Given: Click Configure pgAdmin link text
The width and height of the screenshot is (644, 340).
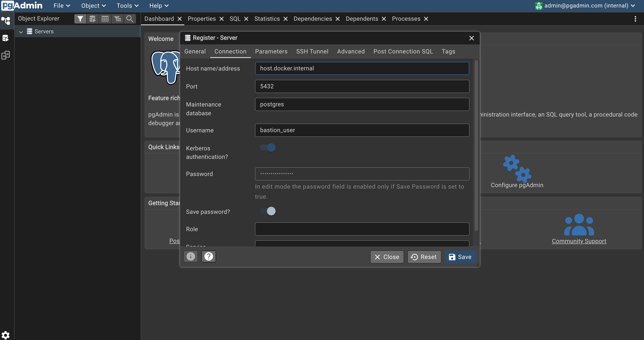Looking at the screenshot, I should [x=517, y=185].
